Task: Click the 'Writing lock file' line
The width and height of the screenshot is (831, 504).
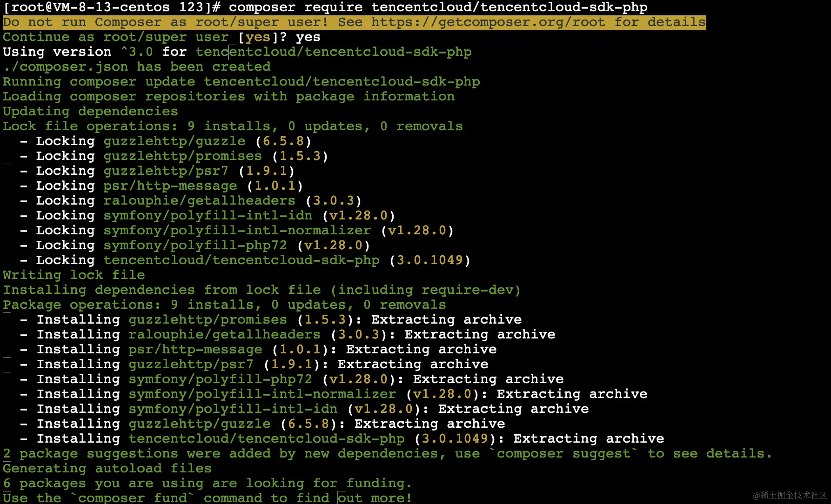Action: coord(74,275)
